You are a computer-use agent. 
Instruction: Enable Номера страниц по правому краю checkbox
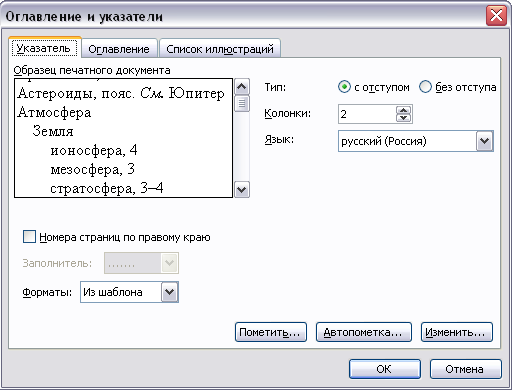pyautogui.click(x=29, y=237)
